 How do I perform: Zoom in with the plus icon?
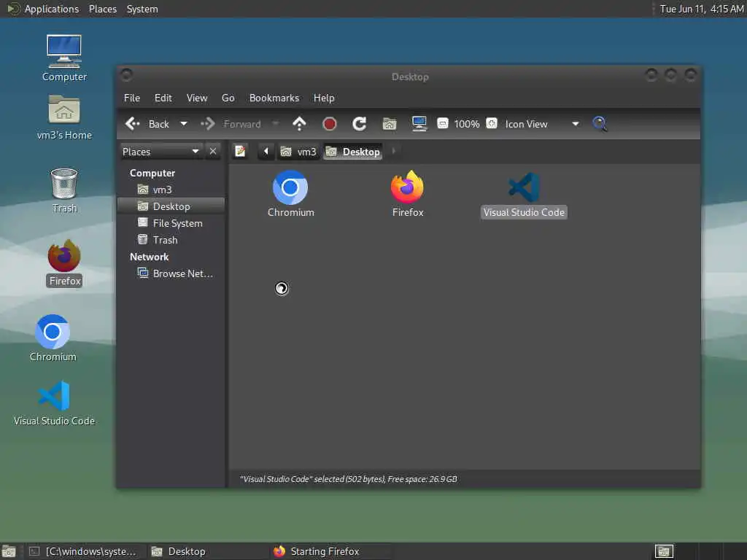point(492,124)
